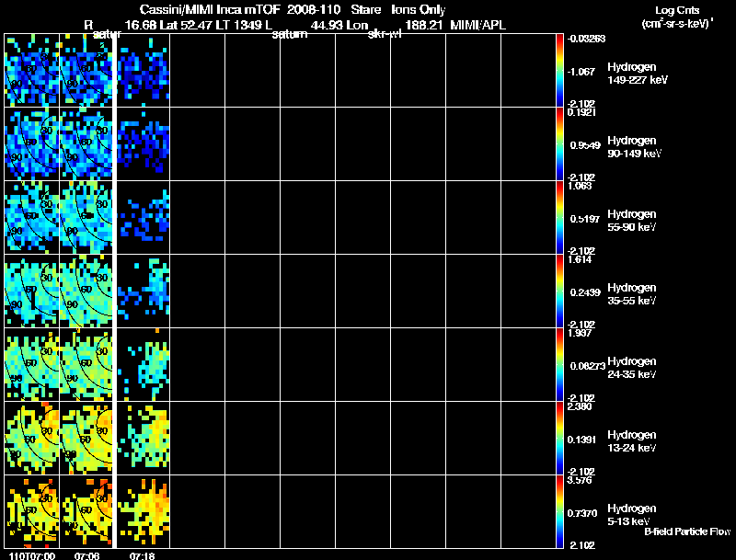Click the Cassini/MIMI Inca mTOF title
The width and height of the screenshot is (736, 560).
point(210,10)
